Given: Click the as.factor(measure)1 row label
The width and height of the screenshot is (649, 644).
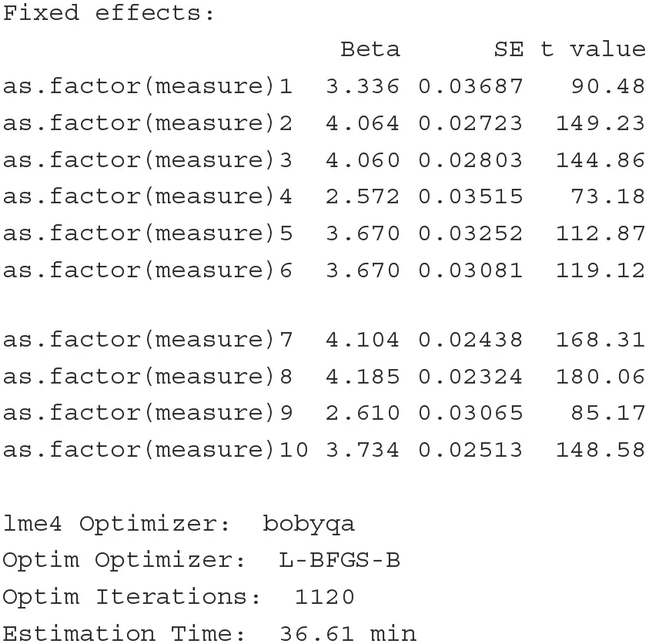Looking at the screenshot, I should point(148,87).
